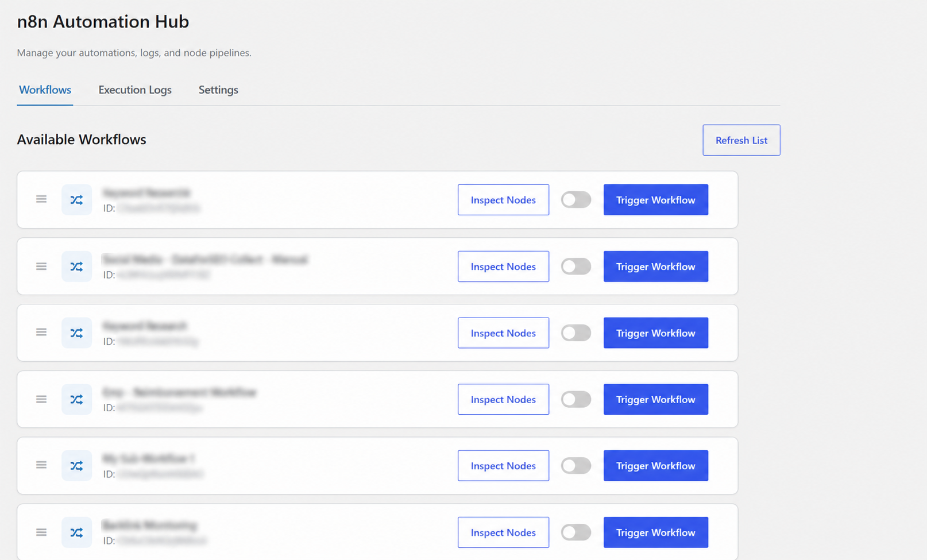Open Inspect Nodes for the fifth workflow
927x560 pixels.
503,466
